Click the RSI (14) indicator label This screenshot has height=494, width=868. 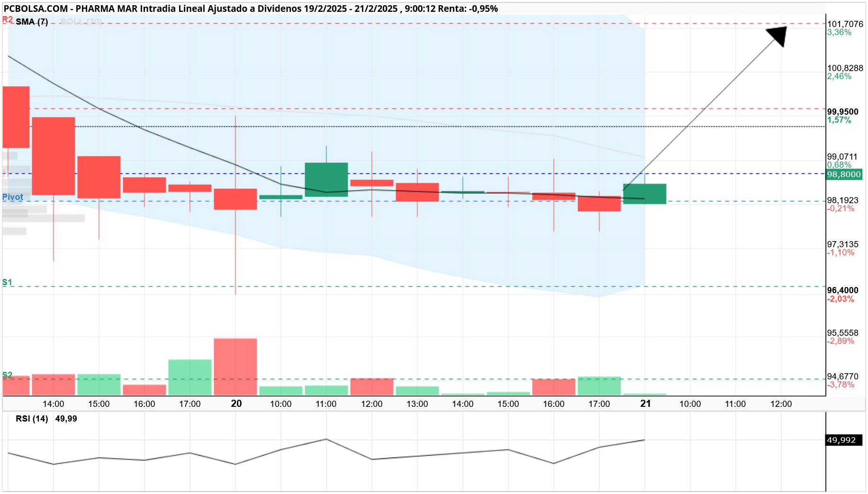tap(32, 419)
